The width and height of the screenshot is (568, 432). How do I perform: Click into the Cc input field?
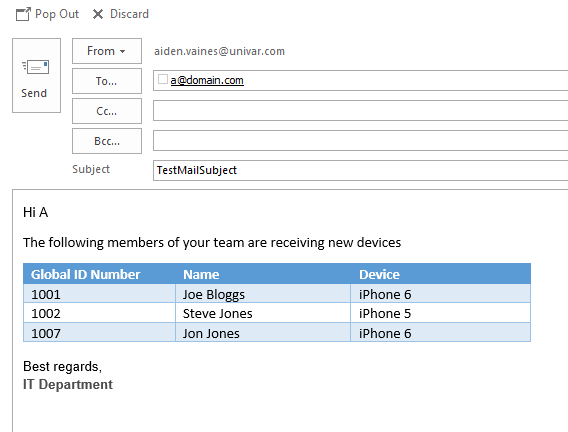pyautogui.click(x=360, y=111)
